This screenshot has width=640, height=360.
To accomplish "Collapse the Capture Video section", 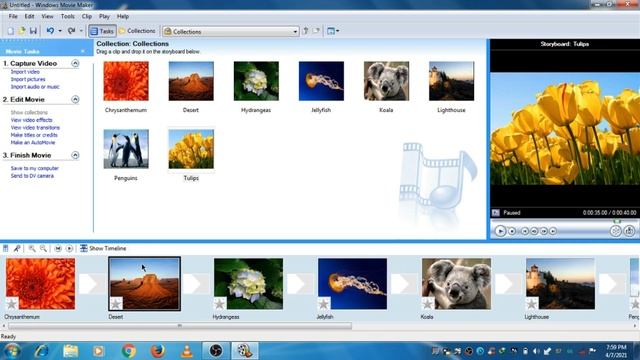I will click(x=75, y=63).
